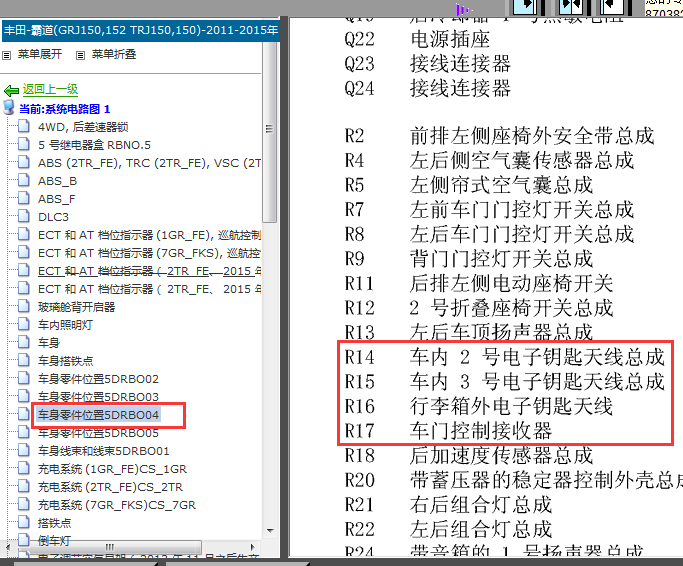This screenshot has height=566, width=683.
Task: Open ECT 和 AT 档位指示器 (7GR_FKS) entry
Action: [149, 253]
